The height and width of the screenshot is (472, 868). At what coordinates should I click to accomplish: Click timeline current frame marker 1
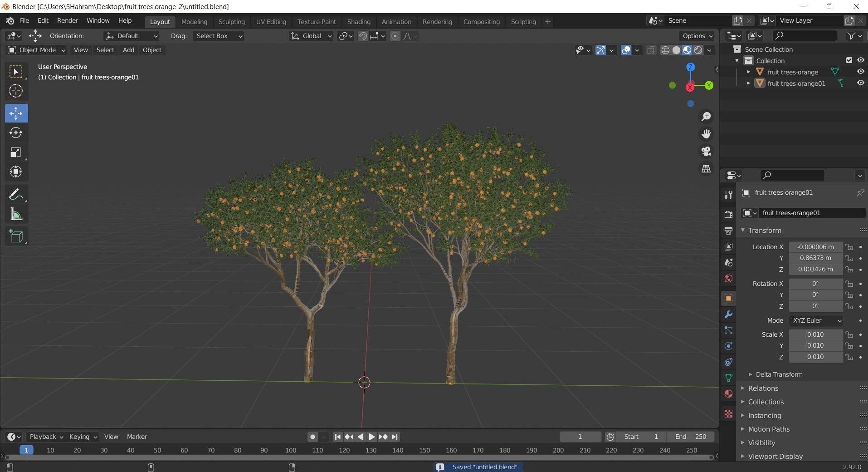(x=26, y=450)
